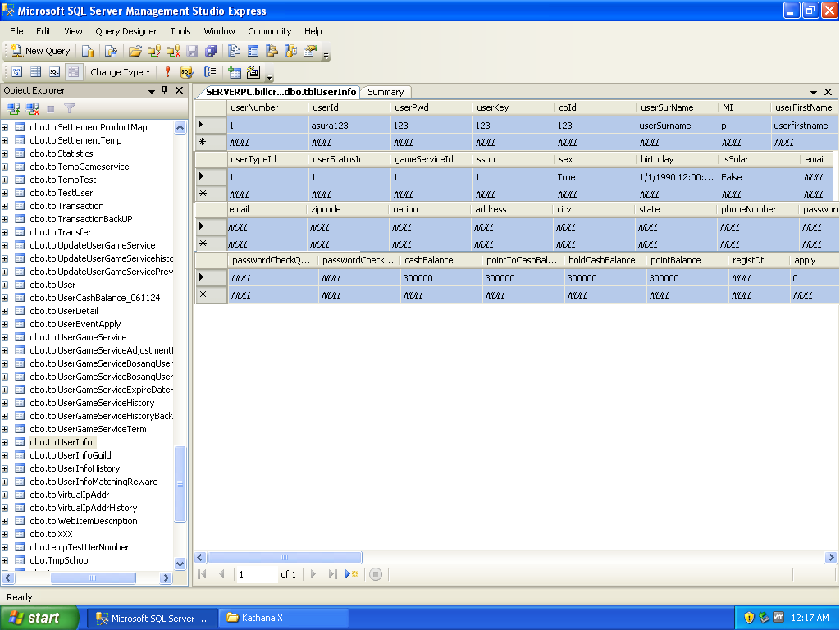
Task: Toggle the Show Diagram Pane button
Action: coord(16,72)
